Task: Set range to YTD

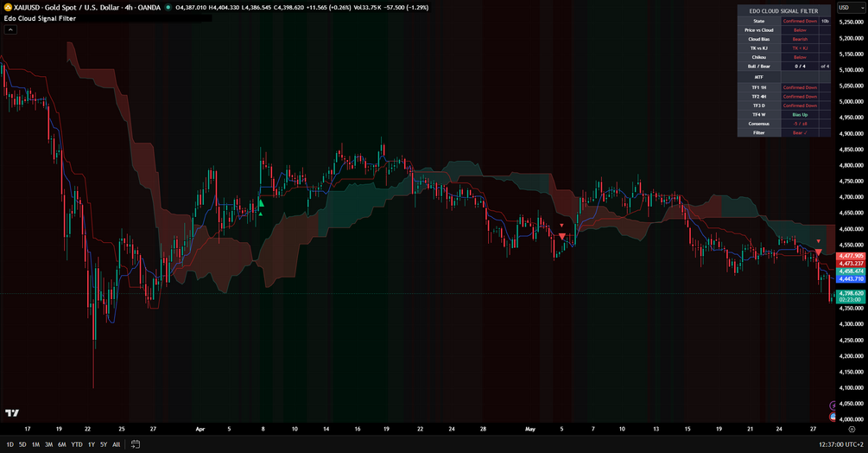Action: 77,444
